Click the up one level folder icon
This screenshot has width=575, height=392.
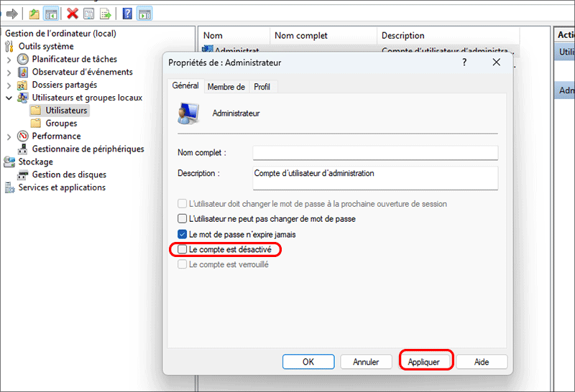click(x=34, y=13)
